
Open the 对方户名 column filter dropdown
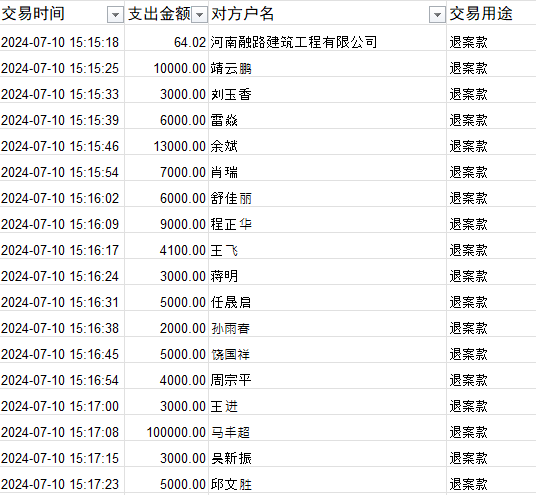[x=437, y=15]
